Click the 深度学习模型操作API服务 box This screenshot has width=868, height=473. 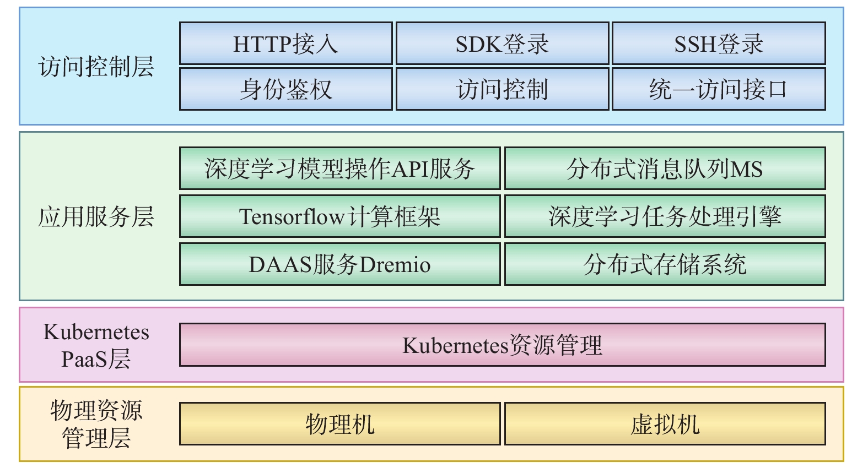[x=339, y=168]
